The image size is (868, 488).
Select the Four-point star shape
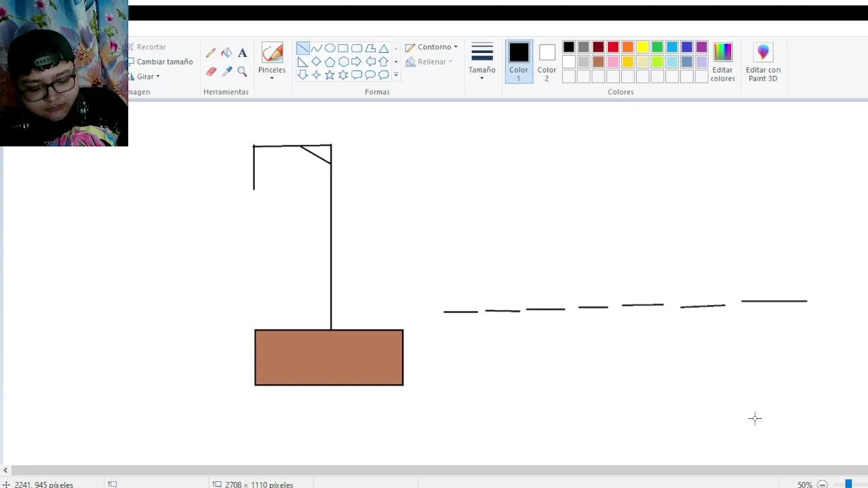316,75
